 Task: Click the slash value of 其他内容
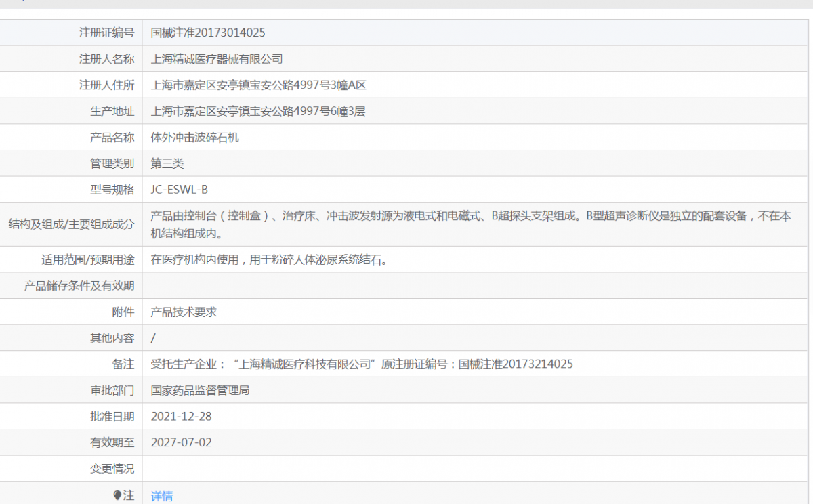[153, 338]
